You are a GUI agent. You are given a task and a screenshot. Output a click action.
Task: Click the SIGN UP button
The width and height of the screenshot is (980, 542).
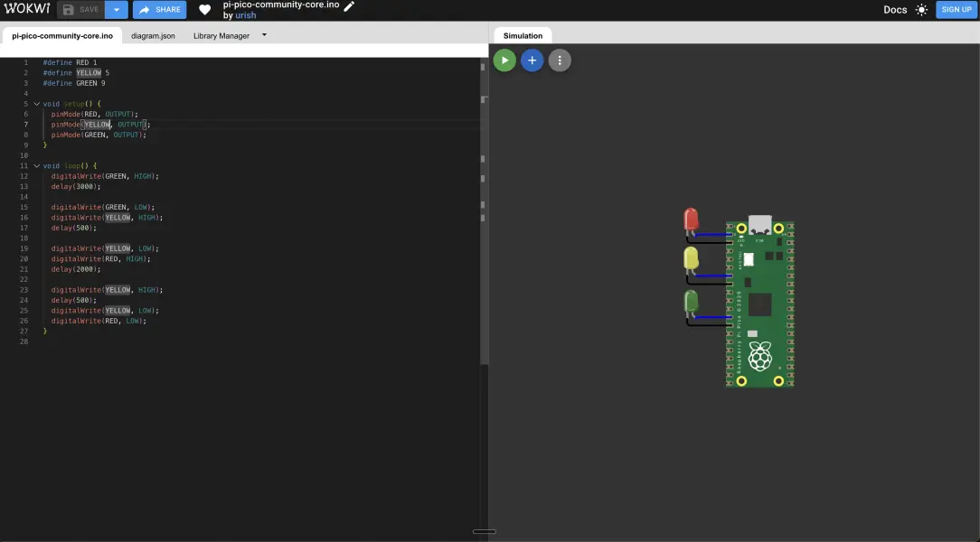point(956,9)
